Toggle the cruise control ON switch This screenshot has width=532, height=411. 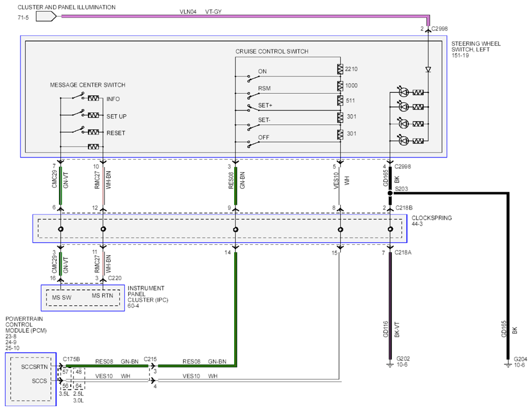click(x=253, y=78)
